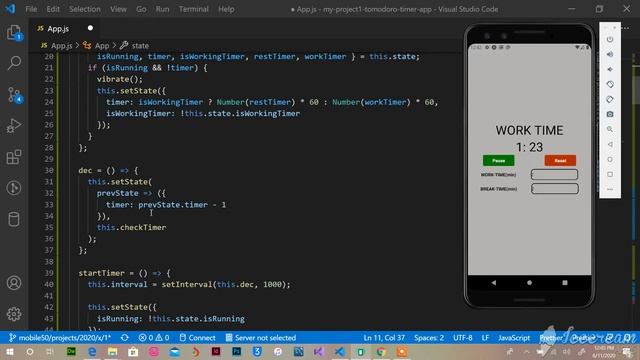
Task: Open the Manage gear menu
Action: [14, 313]
